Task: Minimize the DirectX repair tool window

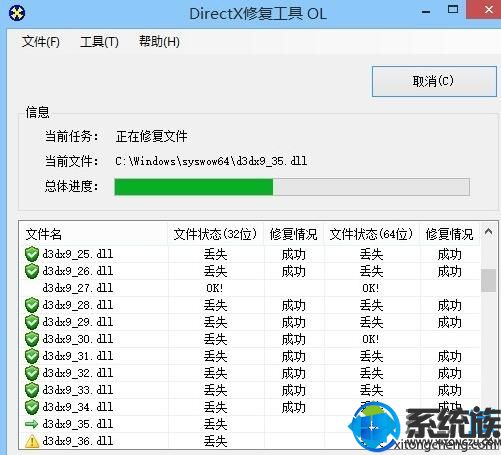Action: 426,12
